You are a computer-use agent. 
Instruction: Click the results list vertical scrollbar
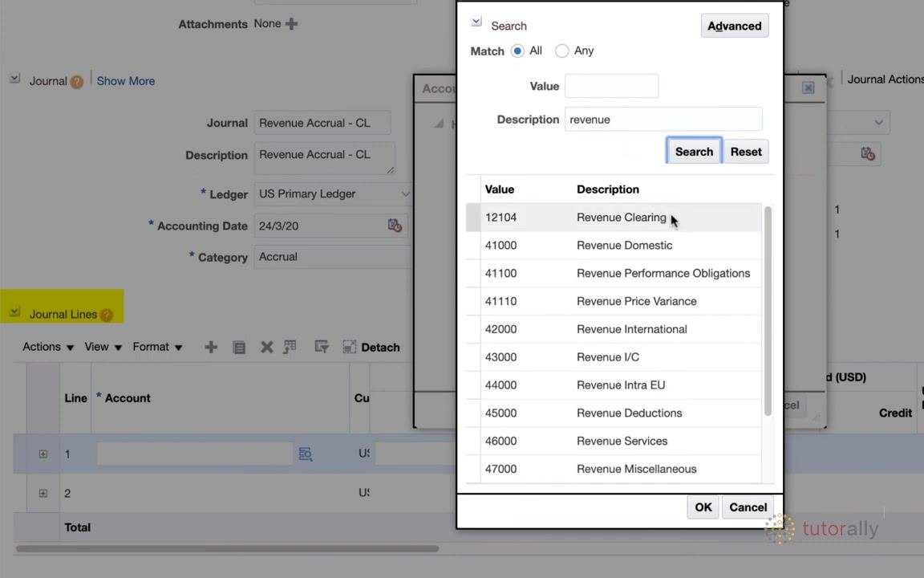click(768, 311)
